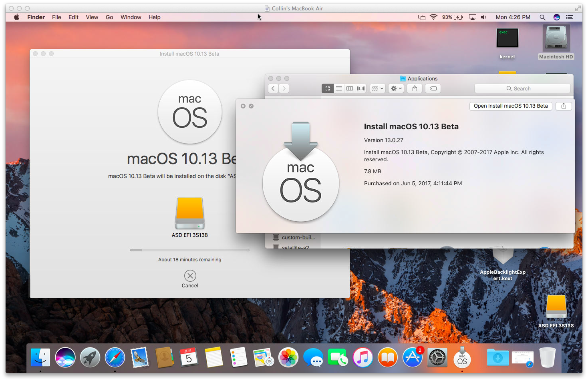Click large macOS installer icon in preview

pyautogui.click(x=301, y=172)
